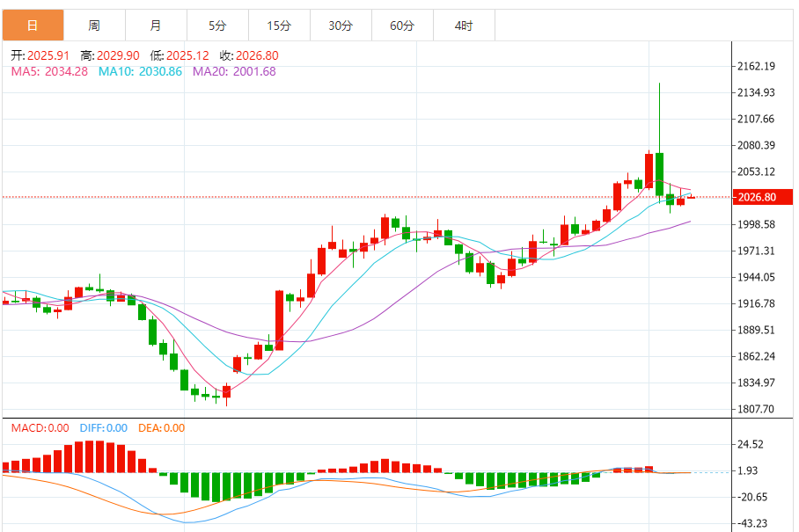Screen dimensions: 799x532
Task: Click the DEA:0.00 indicator label
Action: pos(162,428)
